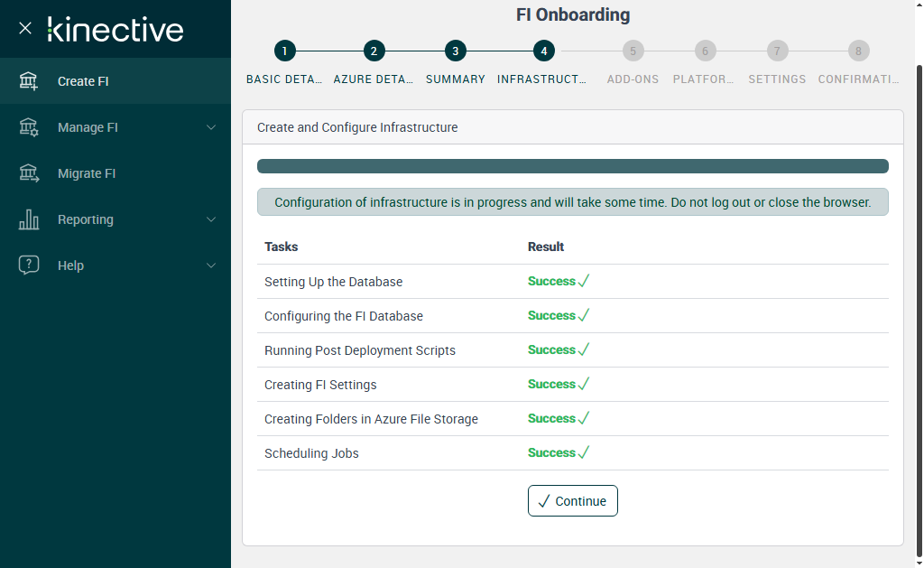Go to step 1 circle

(284, 51)
